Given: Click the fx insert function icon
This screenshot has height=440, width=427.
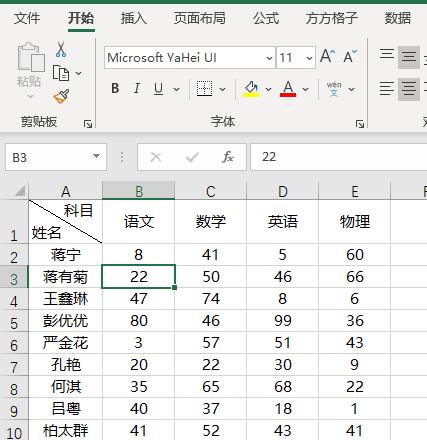Looking at the screenshot, I should 228,157.
